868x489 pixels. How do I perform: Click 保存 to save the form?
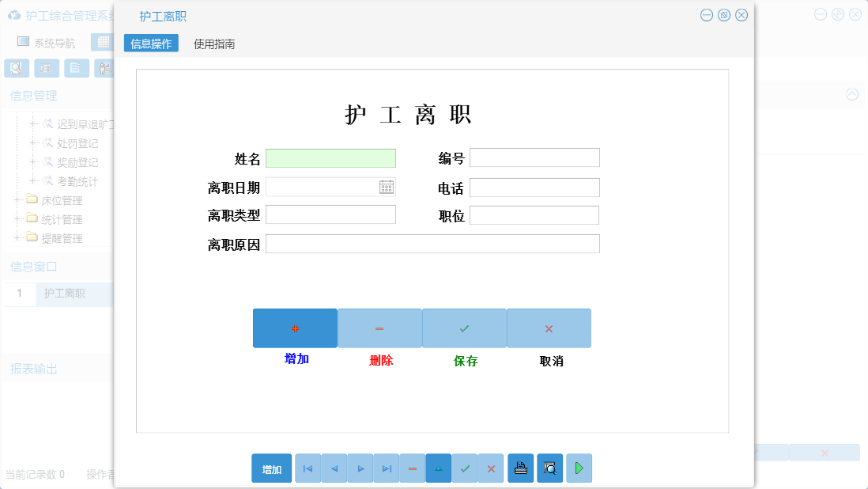click(x=464, y=328)
